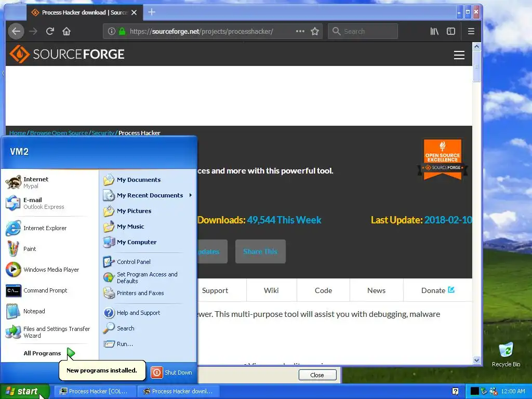
Task: Click the Share This button
Action: pos(260,251)
